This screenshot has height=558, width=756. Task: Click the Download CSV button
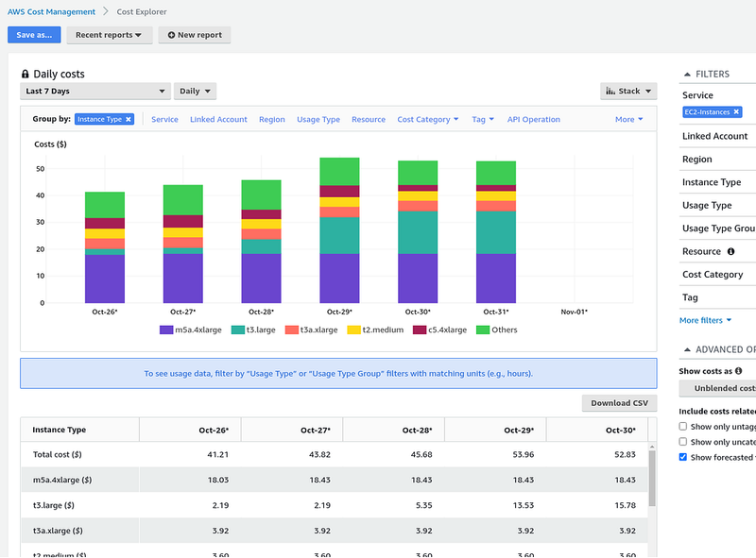pos(619,403)
